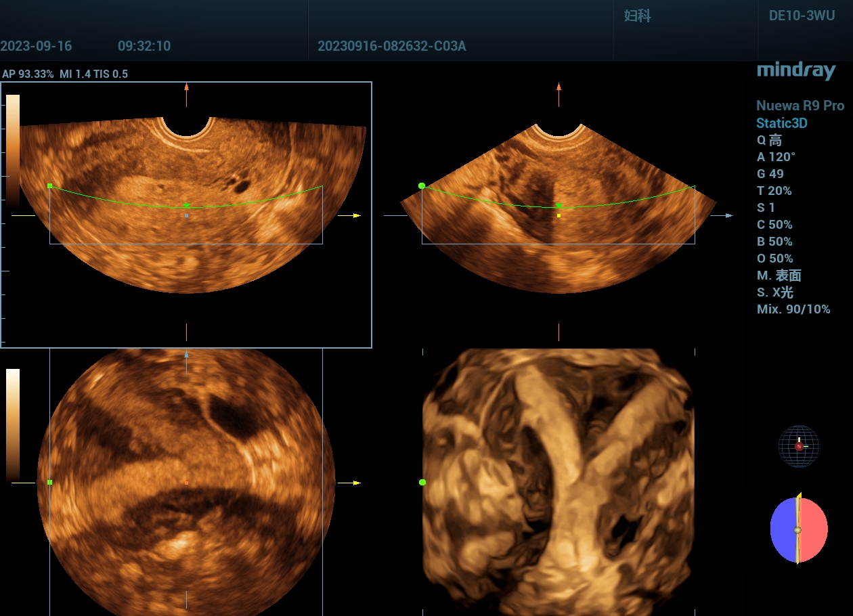Click the A 120° angle parameter
Image resolution: width=853 pixels, height=616 pixels.
coord(776,157)
